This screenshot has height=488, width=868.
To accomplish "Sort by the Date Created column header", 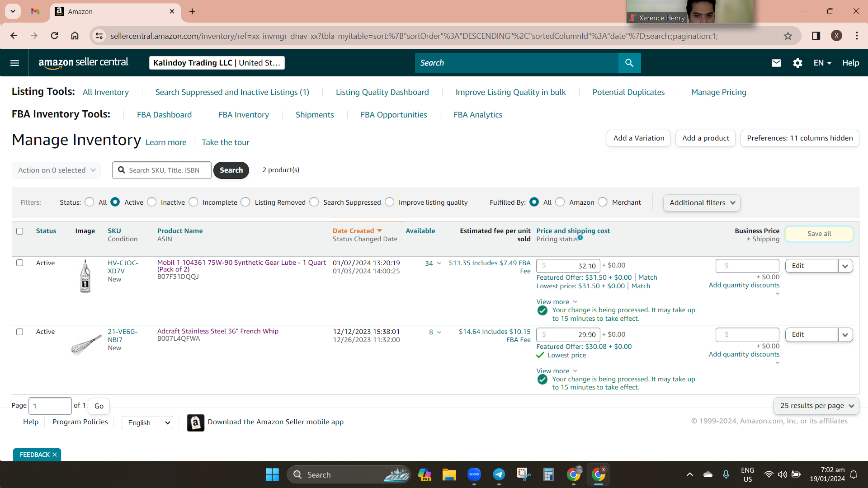I will point(357,231).
